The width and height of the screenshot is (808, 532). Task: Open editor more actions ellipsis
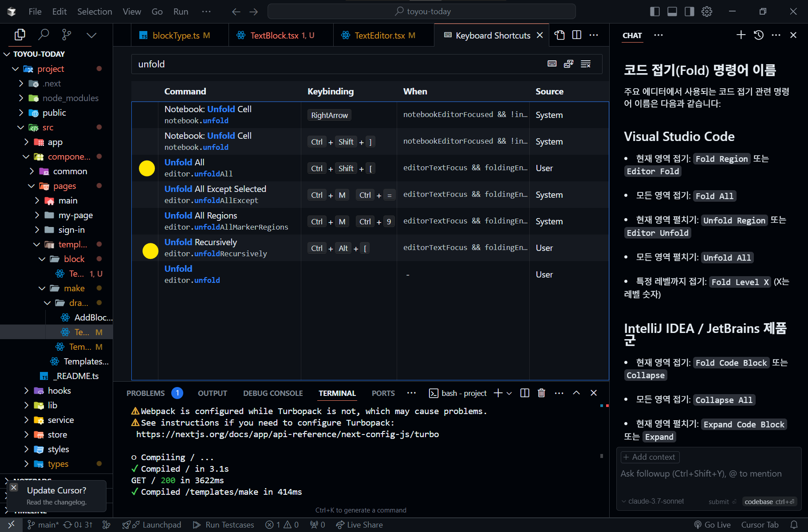(594, 35)
